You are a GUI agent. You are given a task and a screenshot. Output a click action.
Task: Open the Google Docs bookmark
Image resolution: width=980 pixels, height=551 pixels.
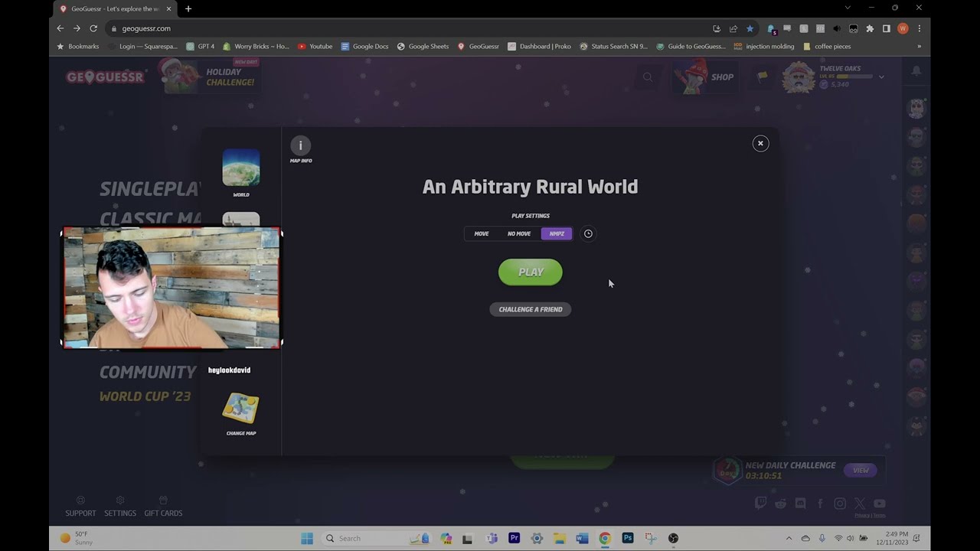tap(364, 46)
